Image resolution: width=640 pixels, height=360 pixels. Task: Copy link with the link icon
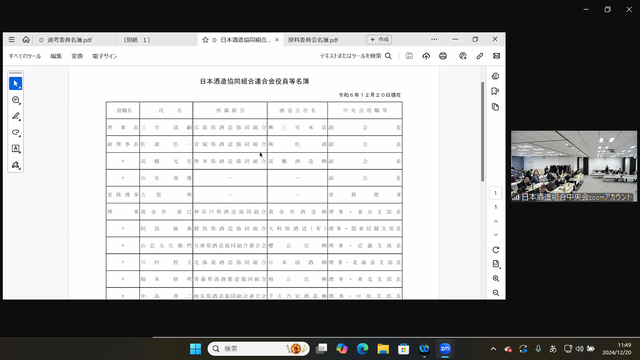point(480,56)
